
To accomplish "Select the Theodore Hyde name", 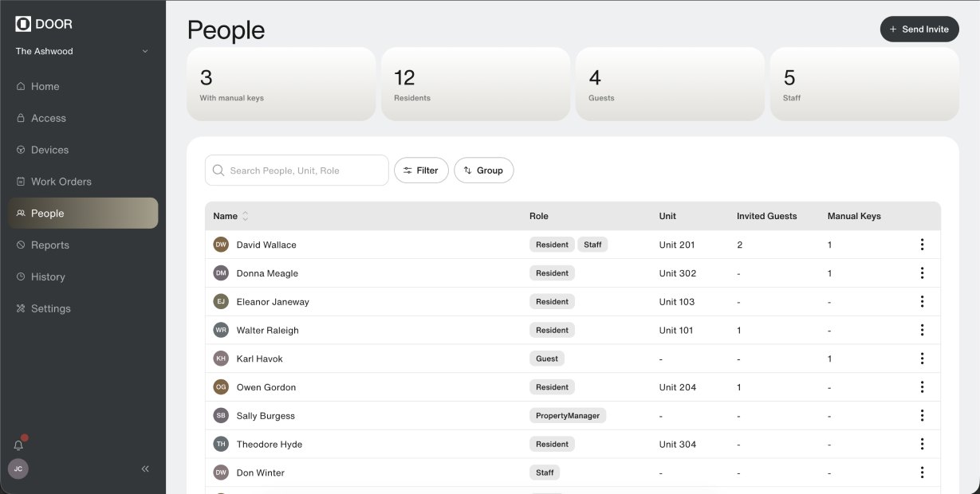I will pos(270,444).
